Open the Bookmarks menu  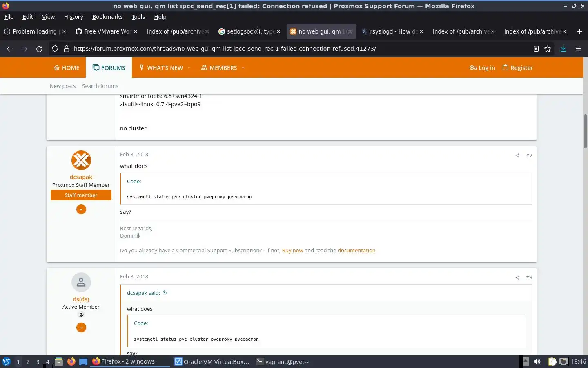[107, 17]
